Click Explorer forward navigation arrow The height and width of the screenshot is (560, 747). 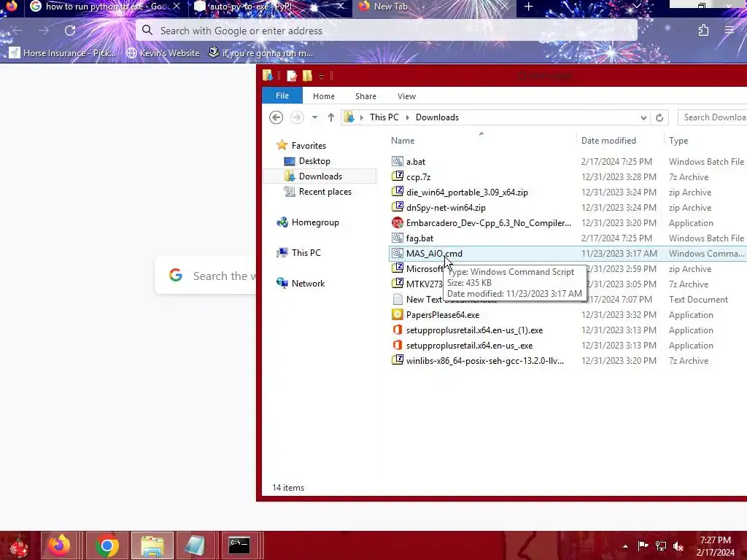coord(297,117)
